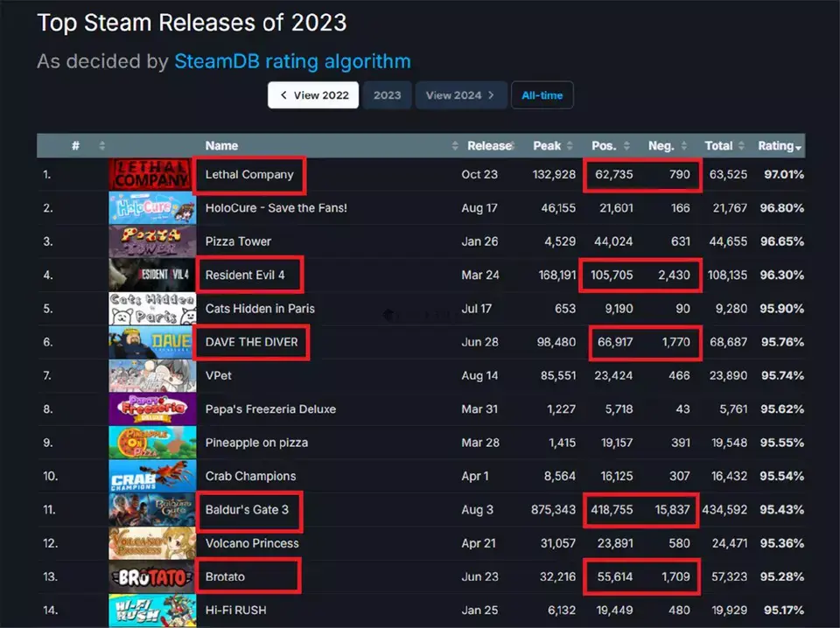Select Crab Champions release date Apr 1
Image resolution: width=840 pixels, height=628 pixels.
point(474,476)
